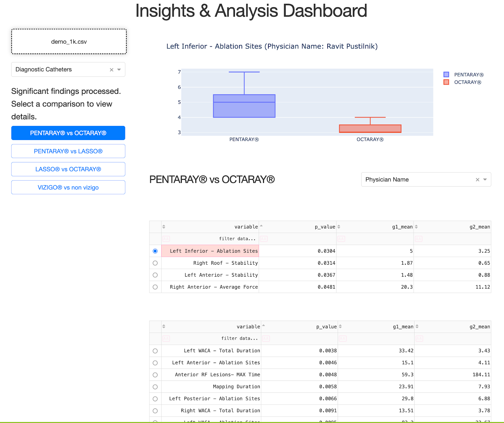504x423 pixels.
Task: Sort first table by g1_mean arrow
Action: 339,227
